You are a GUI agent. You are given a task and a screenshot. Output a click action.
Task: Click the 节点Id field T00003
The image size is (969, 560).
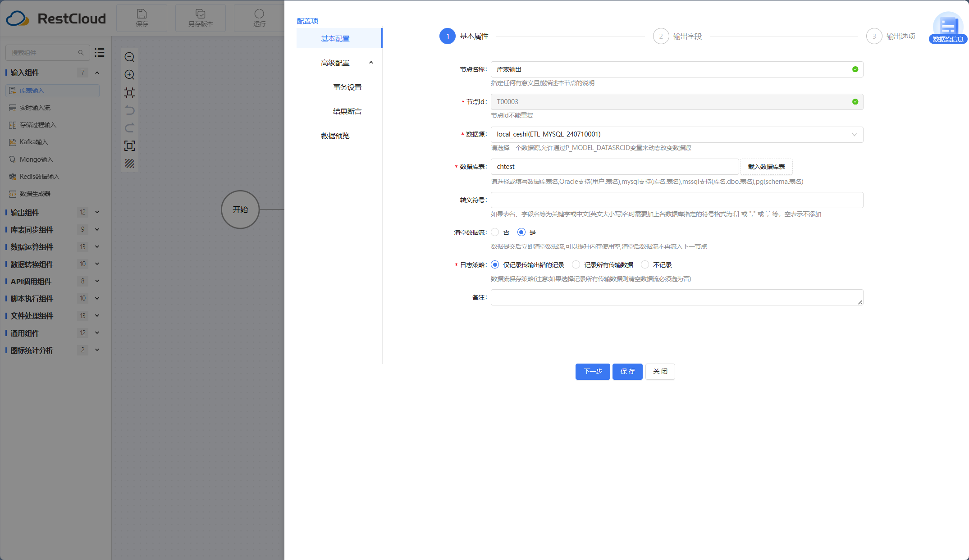tap(677, 102)
